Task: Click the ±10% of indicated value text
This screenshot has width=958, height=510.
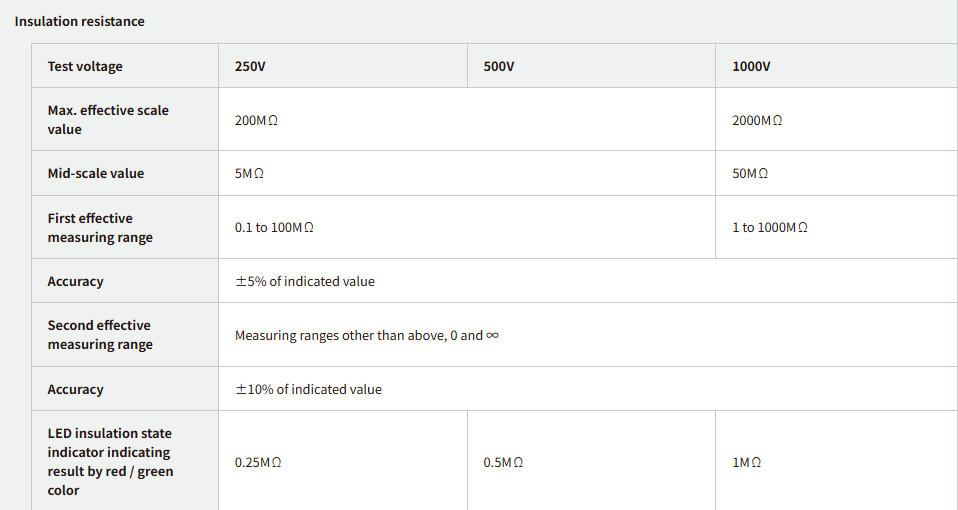Action: [x=308, y=389]
